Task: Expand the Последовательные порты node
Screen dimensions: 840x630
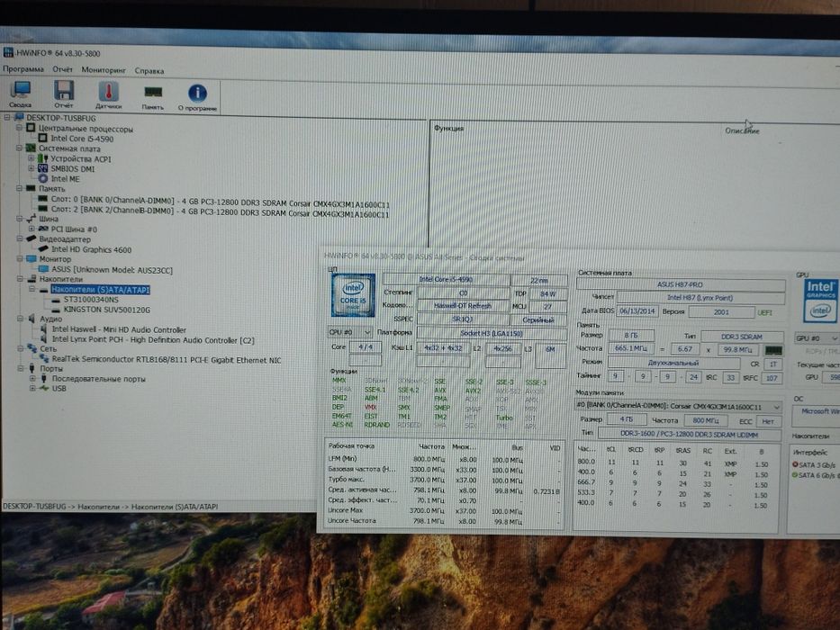Action: pyautogui.click(x=32, y=378)
